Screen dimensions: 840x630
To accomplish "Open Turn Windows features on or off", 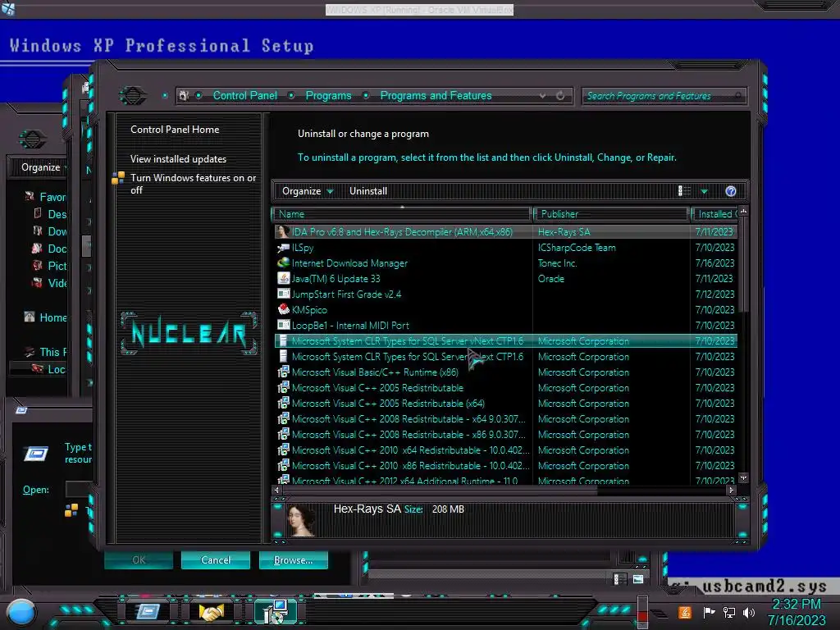I will [193, 184].
